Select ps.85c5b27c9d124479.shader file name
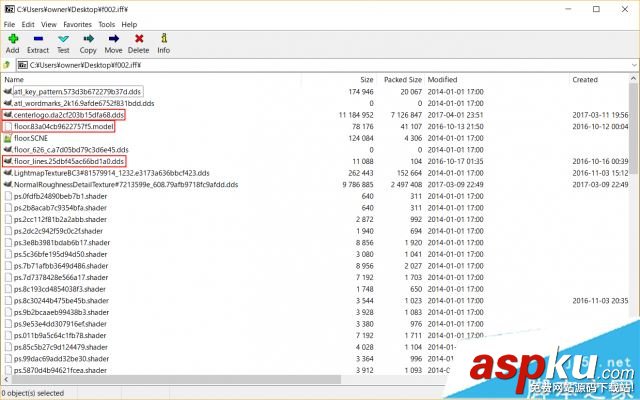Image resolution: width=640 pixels, height=400 pixels. (61, 347)
